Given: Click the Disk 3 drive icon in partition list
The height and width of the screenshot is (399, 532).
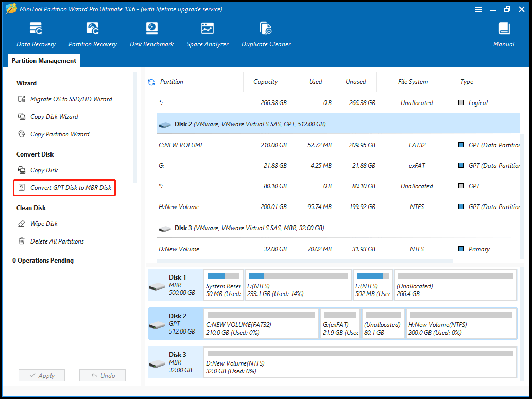Looking at the screenshot, I should (165, 229).
